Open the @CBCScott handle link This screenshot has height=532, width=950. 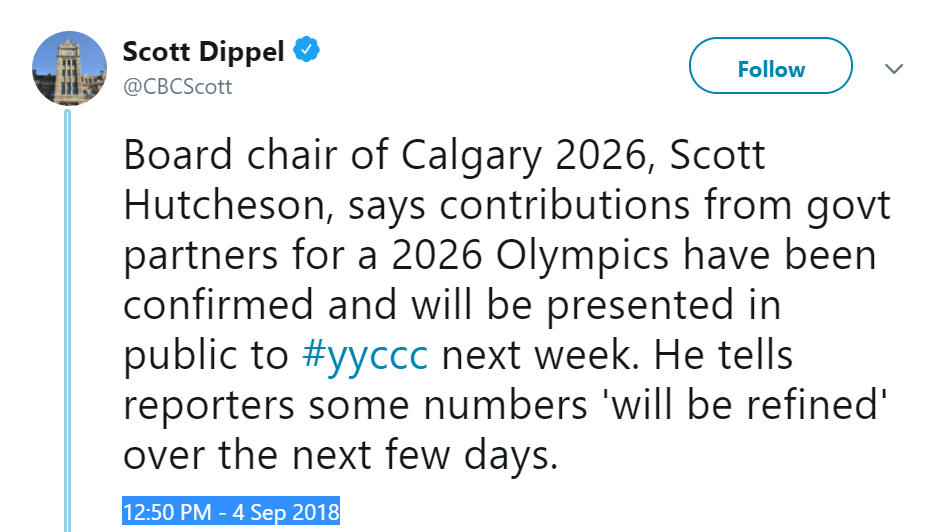177,86
